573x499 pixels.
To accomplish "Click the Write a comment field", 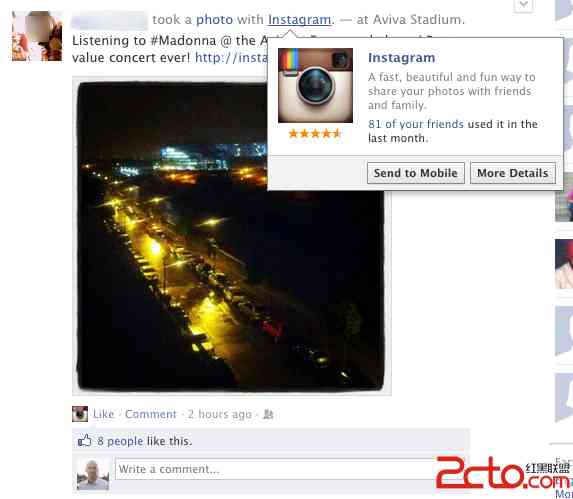I will (x=275, y=469).
